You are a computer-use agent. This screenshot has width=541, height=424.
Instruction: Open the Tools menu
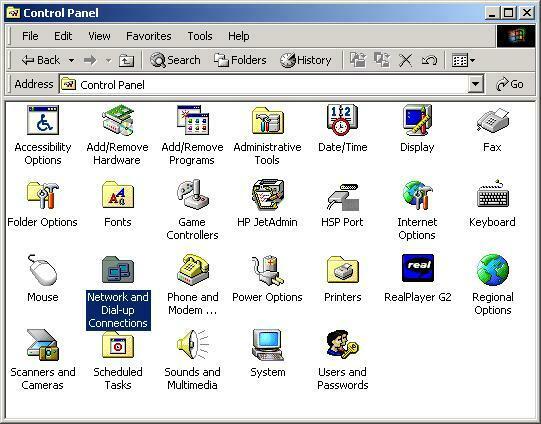pyautogui.click(x=200, y=36)
